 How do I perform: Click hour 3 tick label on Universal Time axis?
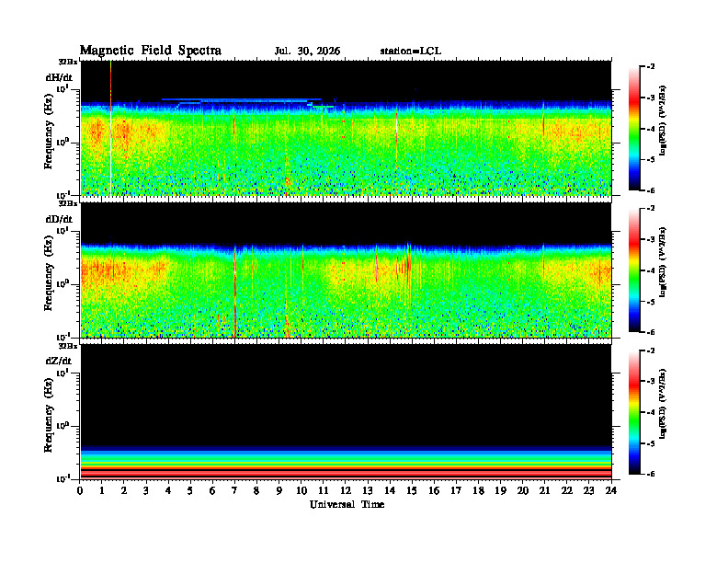pos(146,490)
